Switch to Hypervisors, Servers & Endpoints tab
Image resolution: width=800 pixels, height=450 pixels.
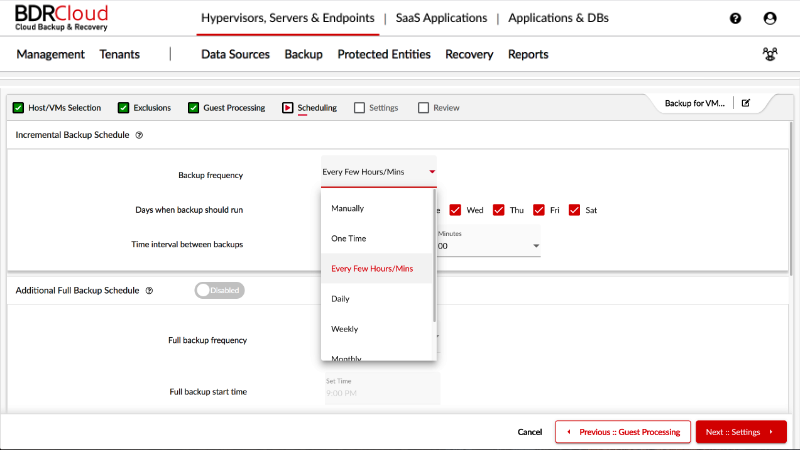[288, 18]
